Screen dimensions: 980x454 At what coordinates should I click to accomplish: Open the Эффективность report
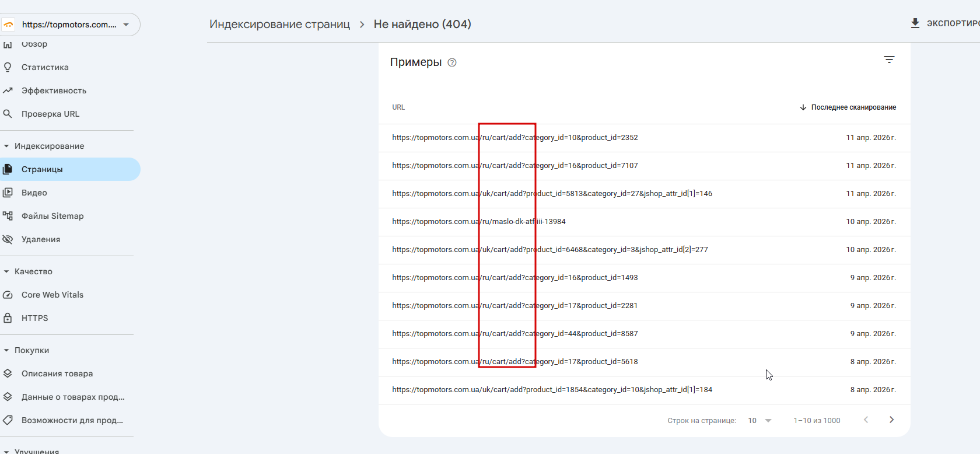pos(54,90)
